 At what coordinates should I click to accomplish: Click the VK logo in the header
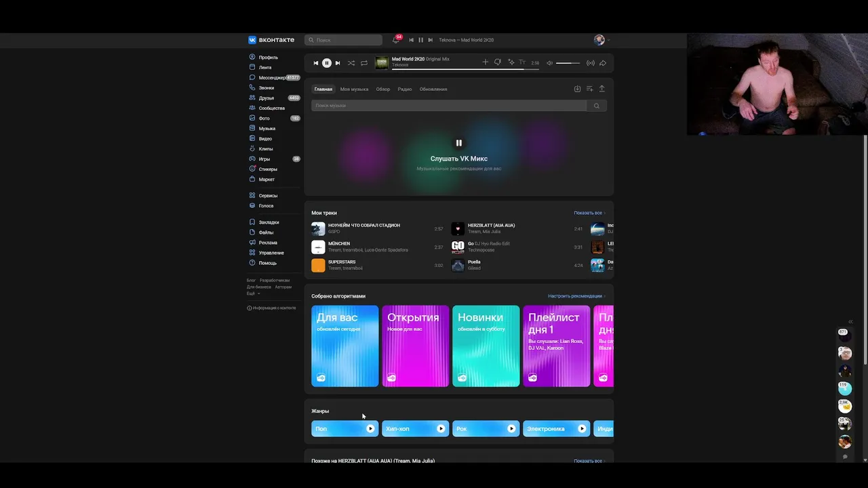point(271,40)
